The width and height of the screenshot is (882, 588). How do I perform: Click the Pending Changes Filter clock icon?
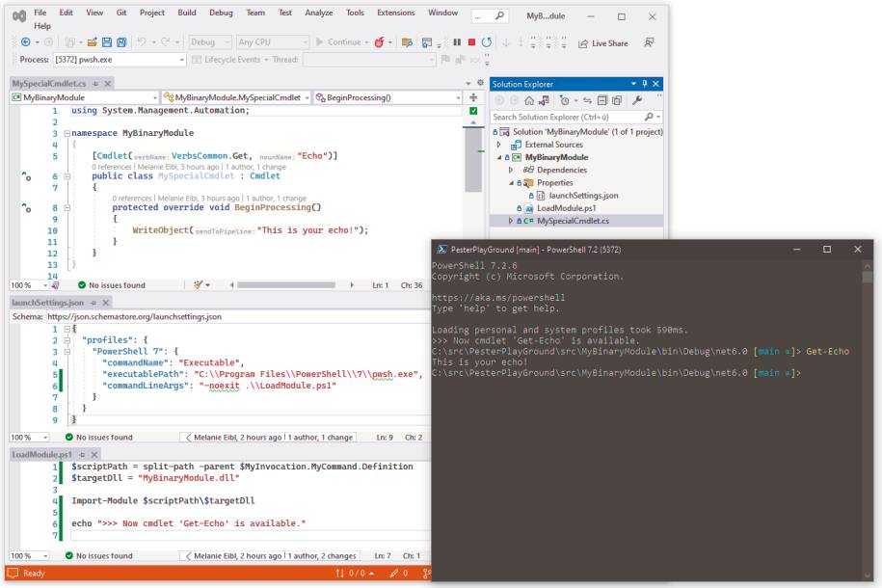click(564, 100)
